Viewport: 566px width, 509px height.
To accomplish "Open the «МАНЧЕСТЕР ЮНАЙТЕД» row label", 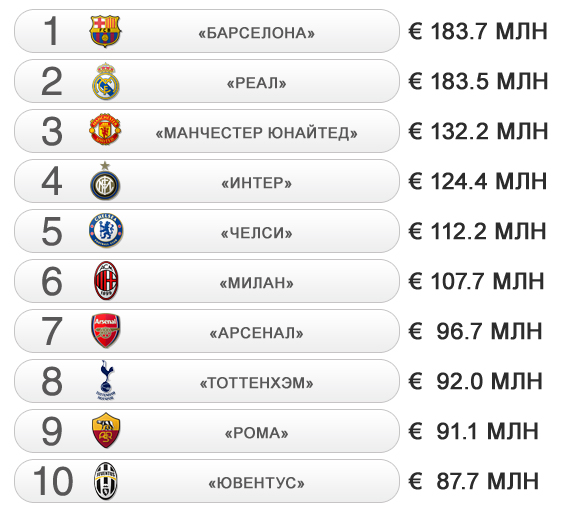I will 256,133.
